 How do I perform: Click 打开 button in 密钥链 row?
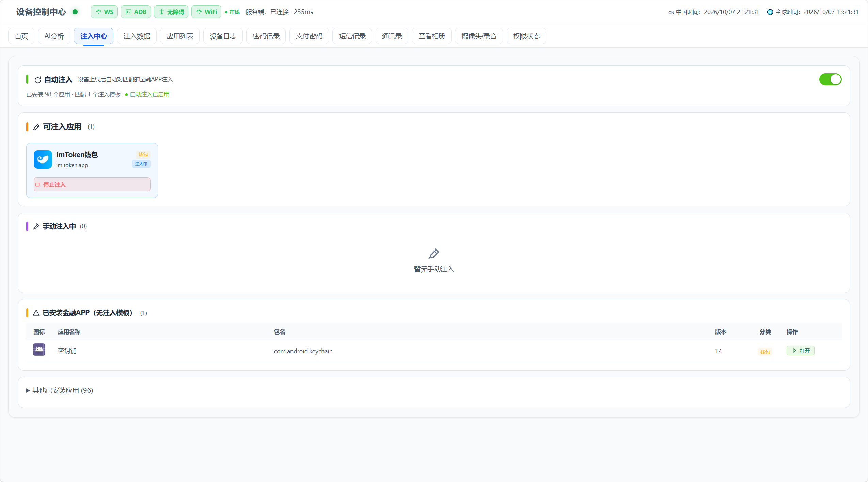(801, 351)
